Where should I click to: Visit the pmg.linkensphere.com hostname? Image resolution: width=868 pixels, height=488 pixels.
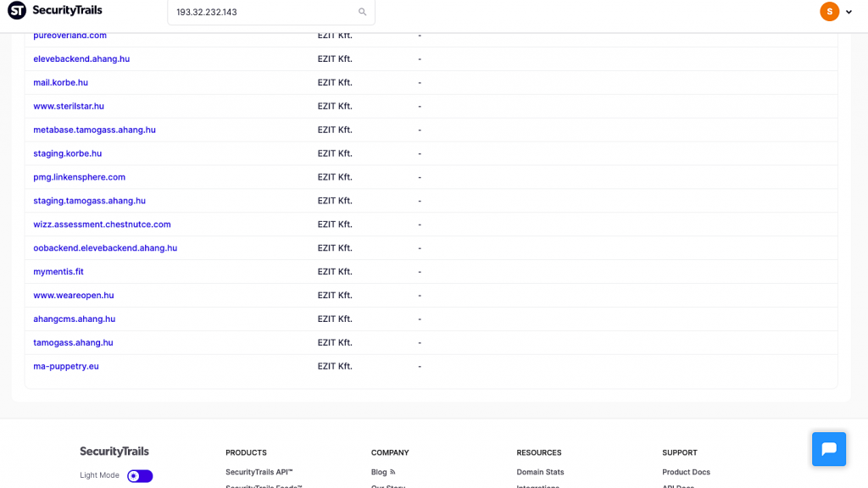[x=79, y=177]
